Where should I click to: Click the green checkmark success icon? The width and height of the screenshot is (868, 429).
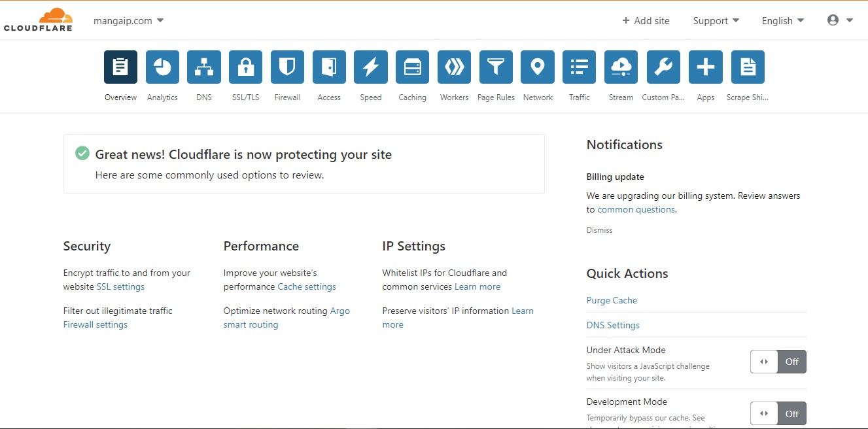tap(82, 153)
